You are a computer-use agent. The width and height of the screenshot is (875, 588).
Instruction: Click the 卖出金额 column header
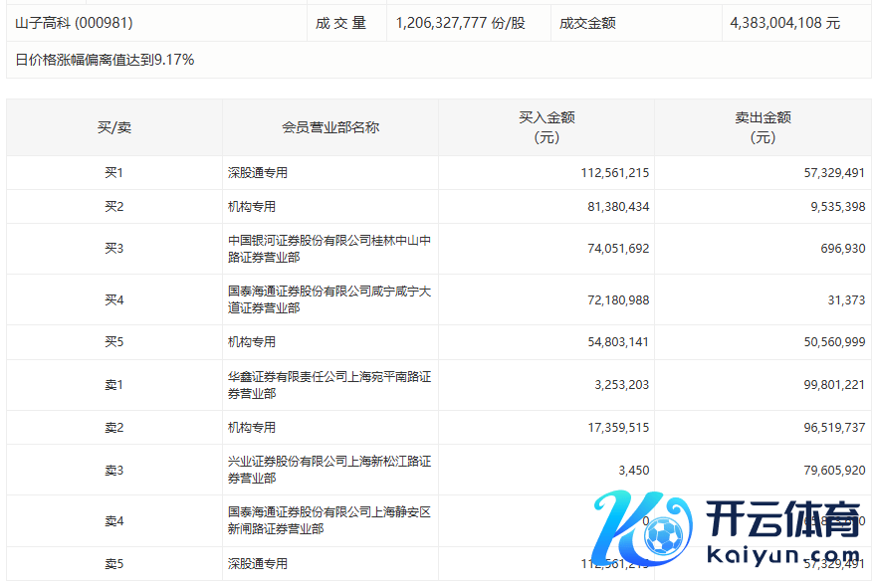pos(763,127)
